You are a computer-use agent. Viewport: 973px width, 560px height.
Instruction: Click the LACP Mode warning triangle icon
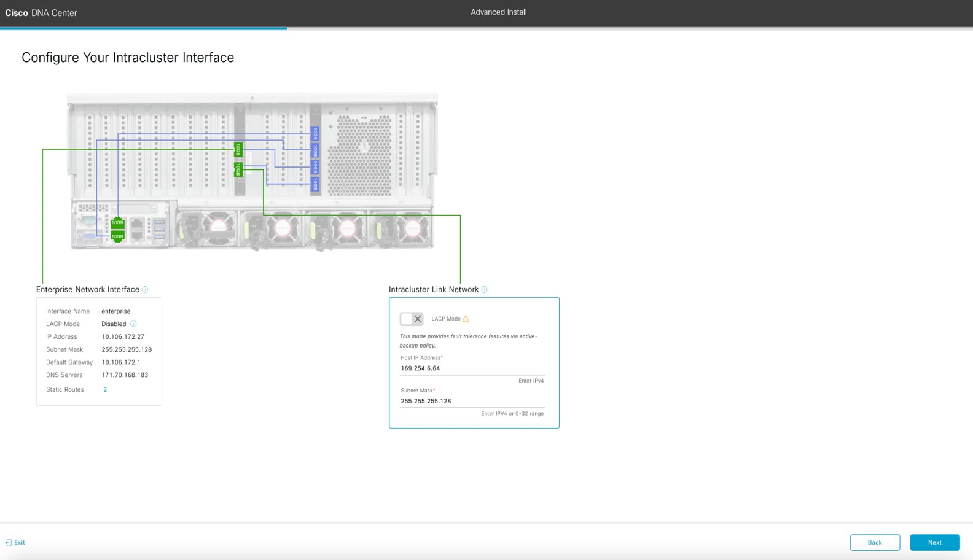click(466, 319)
